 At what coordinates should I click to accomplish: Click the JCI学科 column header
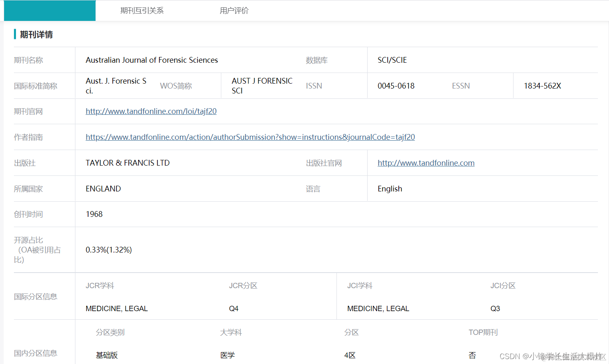click(x=360, y=285)
